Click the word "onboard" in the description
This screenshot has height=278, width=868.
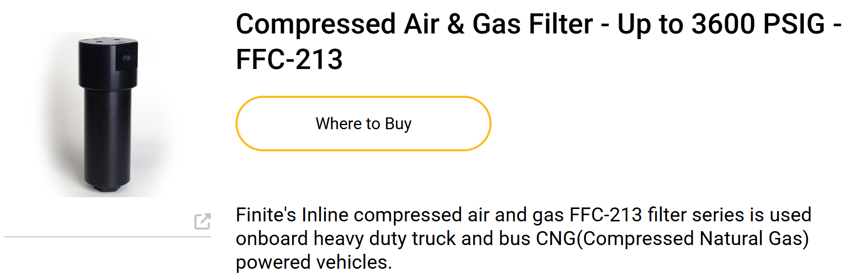272,238
